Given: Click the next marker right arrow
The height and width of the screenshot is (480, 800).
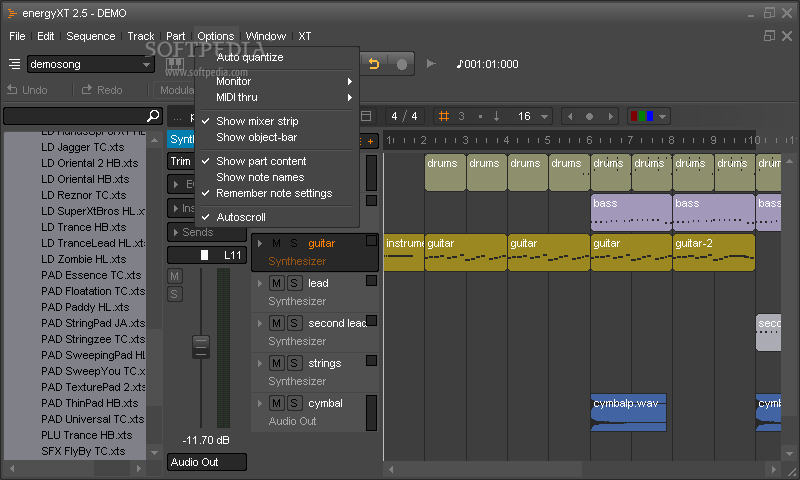Looking at the screenshot, I should click(x=610, y=116).
